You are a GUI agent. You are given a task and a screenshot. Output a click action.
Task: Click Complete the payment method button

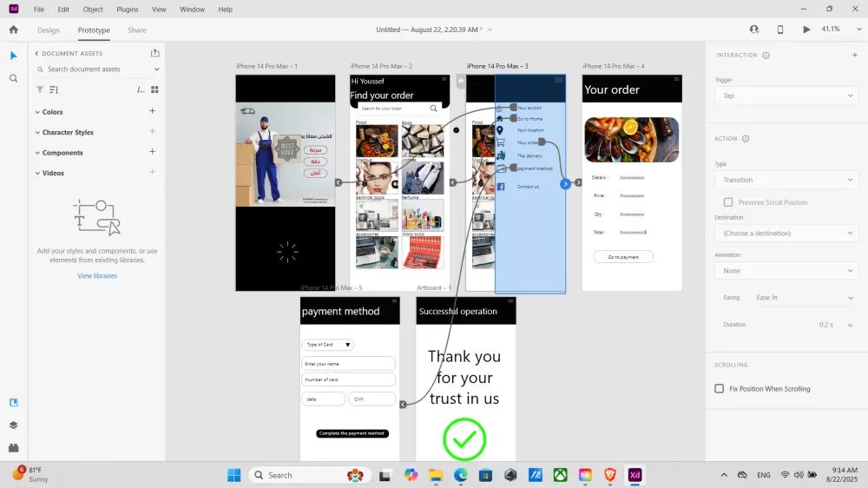352,433
